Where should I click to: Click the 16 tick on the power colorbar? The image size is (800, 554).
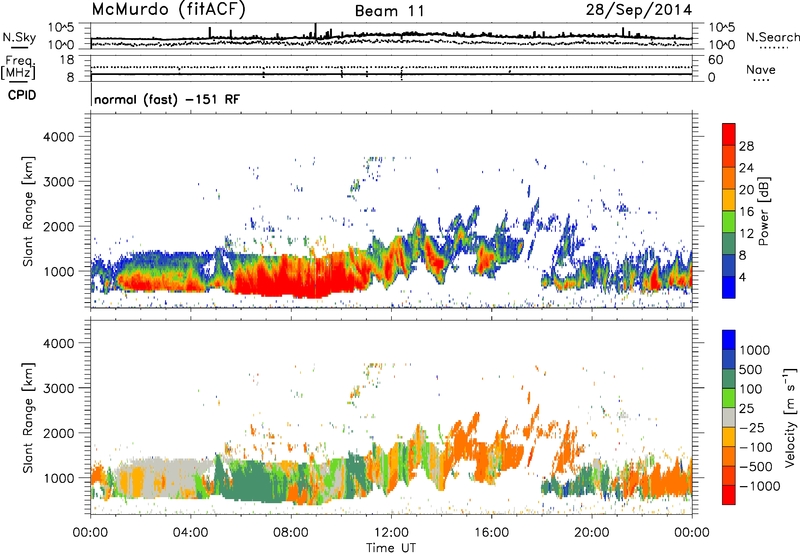[746, 212]
